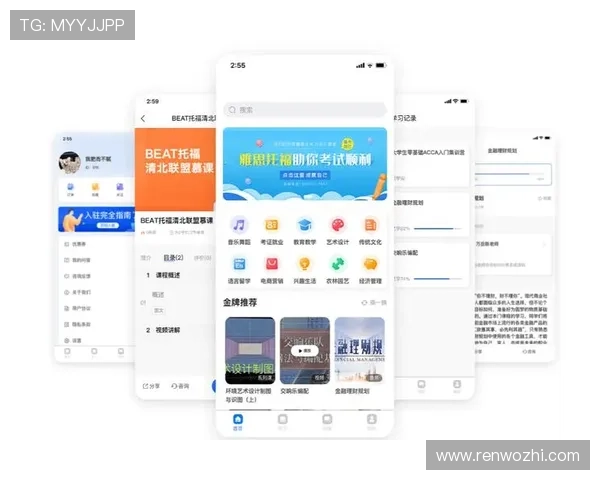Click the yellow favorites icon under the avatar
This screenshot has height=480, width=600.
[95, 187]
